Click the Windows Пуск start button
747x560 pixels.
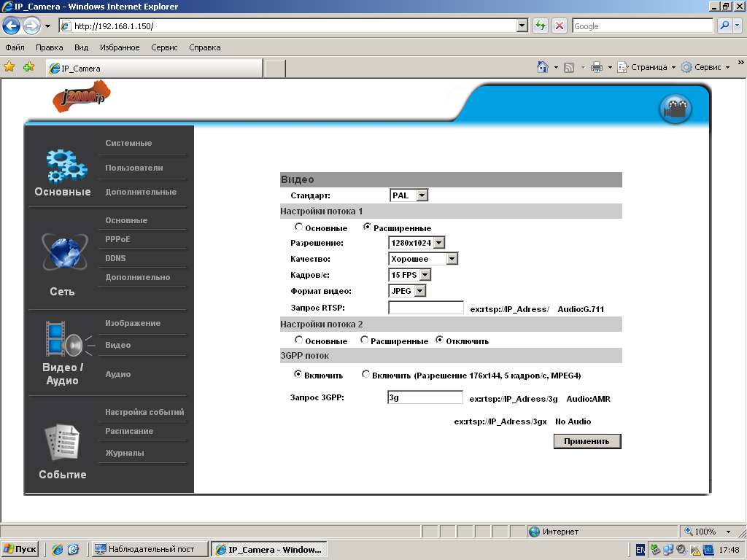[x=20, y=549]
